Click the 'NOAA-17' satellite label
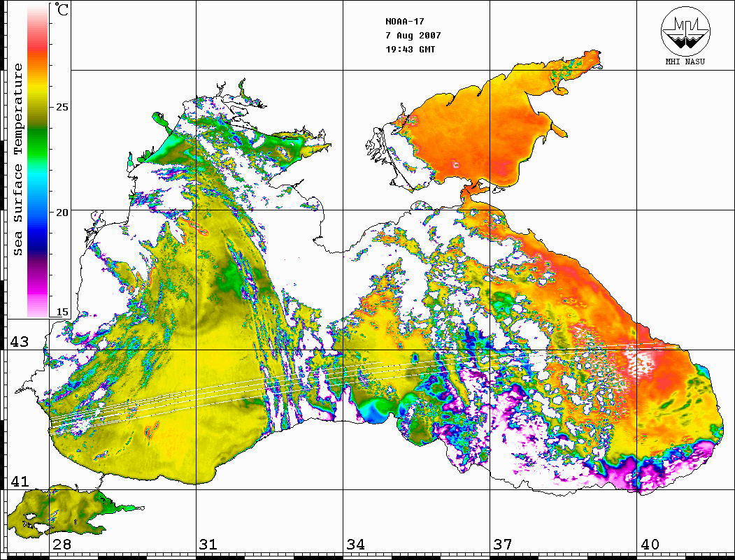Viewport: 735px width, 560px height. pyautogui.click(x=404, y=22)
